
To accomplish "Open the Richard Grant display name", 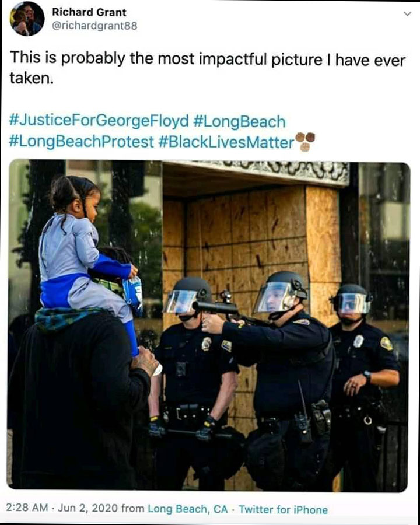I will pos(89,12).
